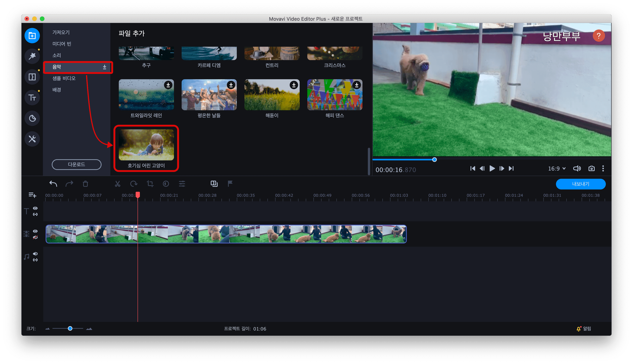Image resolution: width=633 pixels, height=364 pixels.
Task: Select the 해피 댄스 thumbnail
Action: 335,95
